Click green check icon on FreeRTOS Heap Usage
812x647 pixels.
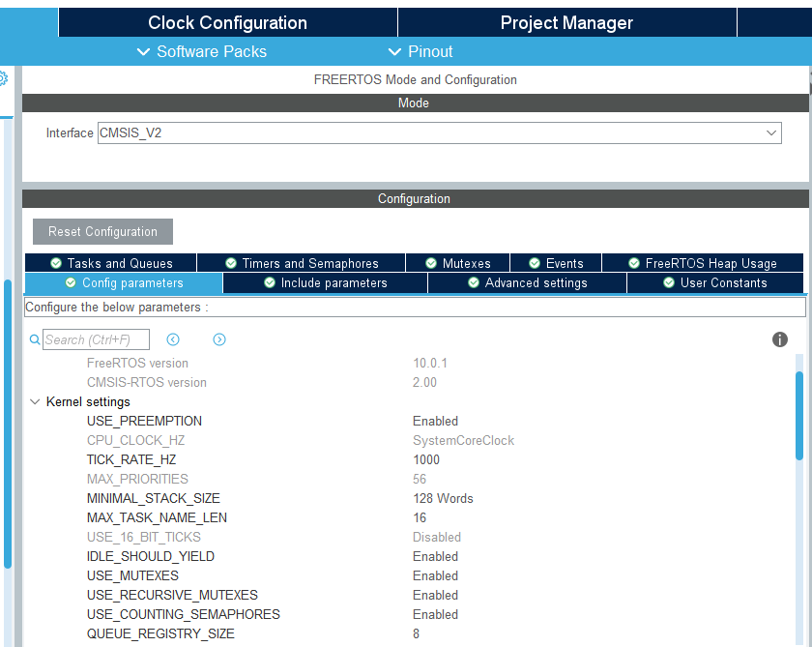634,263
